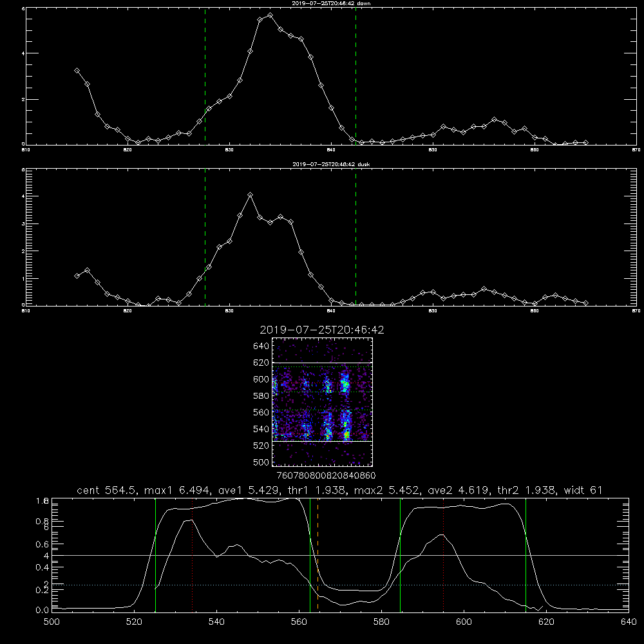Screen dimensions: 644x644
Task: Click bottom plot x-axis label 640
Action: [x=629, y=622]
